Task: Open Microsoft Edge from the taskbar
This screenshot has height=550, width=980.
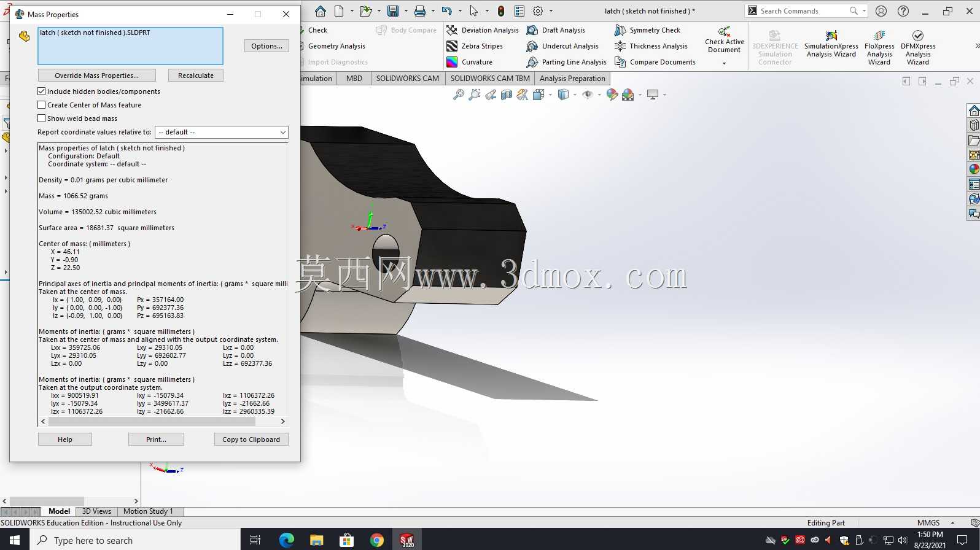Action: pos(286,540)
